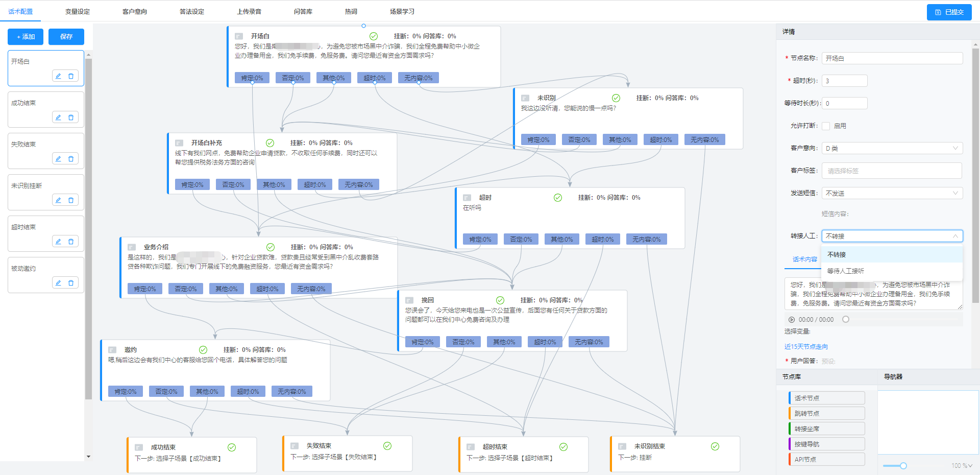980x475 pixels.
Task: Click the edit icon for 失败结束 scene
Action: coord(58,159)
